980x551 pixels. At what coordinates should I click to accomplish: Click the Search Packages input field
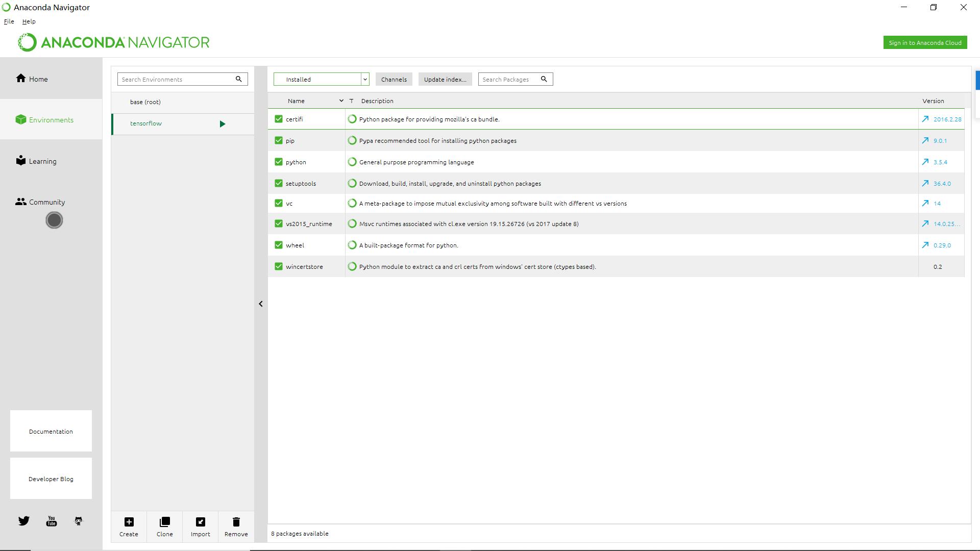[508, 79]
